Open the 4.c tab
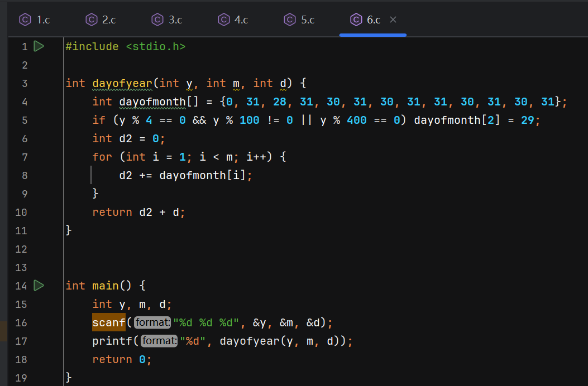 tap(241, 20)
